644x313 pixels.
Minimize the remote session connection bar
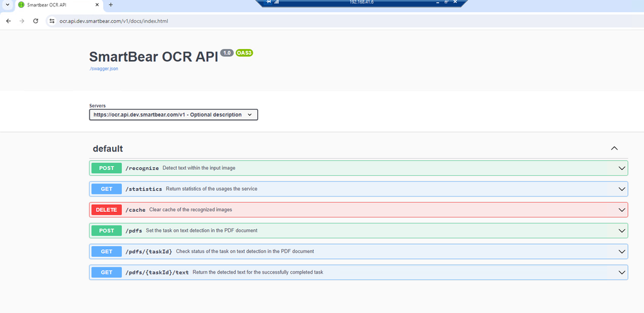(x=438, y=2)
